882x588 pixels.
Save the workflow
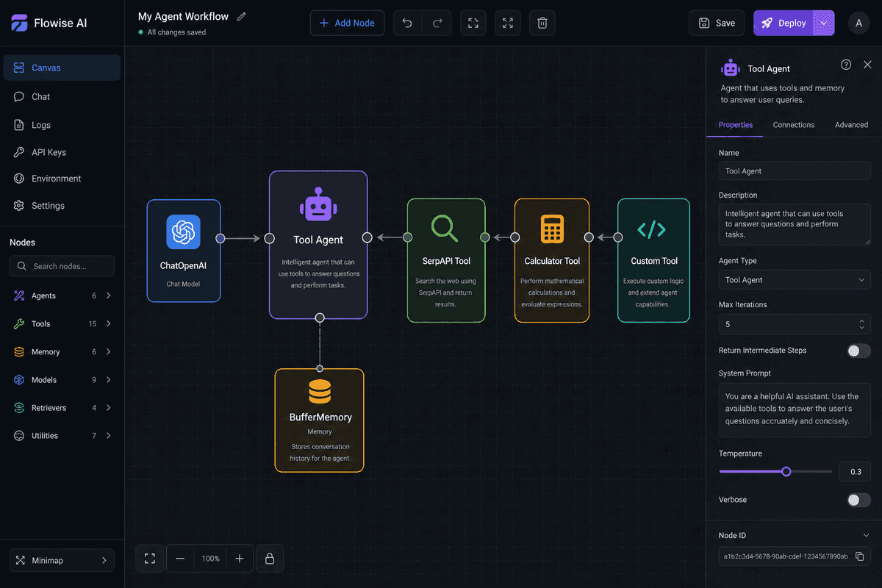(717, 23)
